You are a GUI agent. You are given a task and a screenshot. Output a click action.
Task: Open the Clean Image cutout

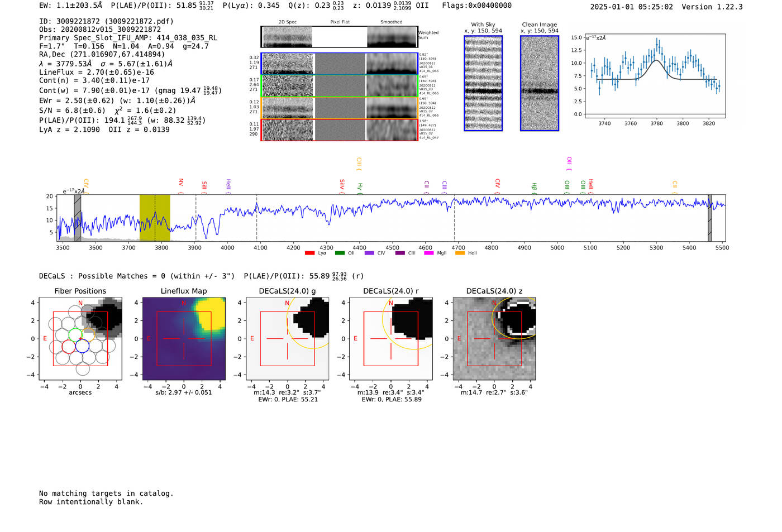point(540,83)
